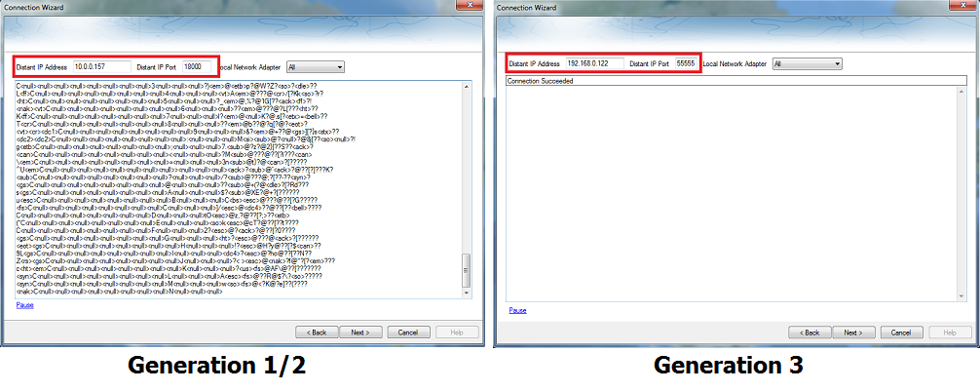This screenshot has height=391, width=980.
Task: Click the scrollbar up arrow of the data log
Action: 466,86
